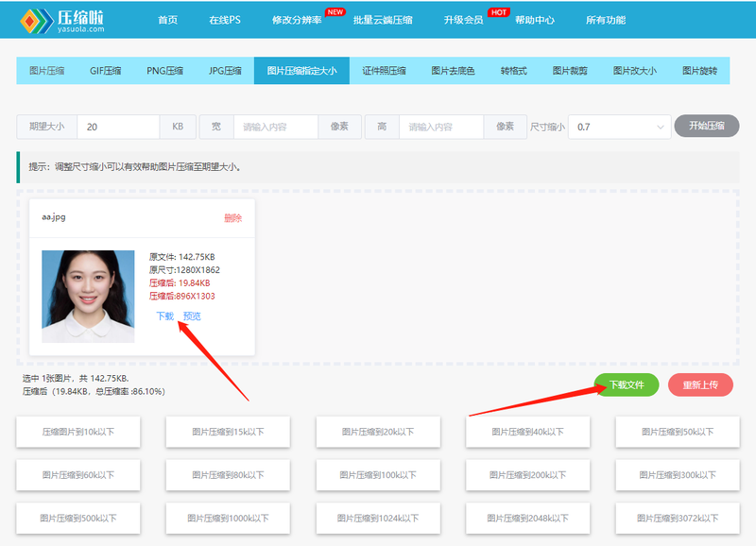
Task: Switch to the 图片旋转 tab
Action: (x=699, y=71)
